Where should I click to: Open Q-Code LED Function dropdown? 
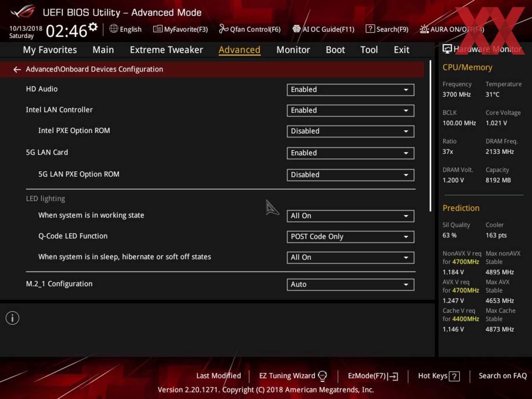pyautogui.click(x=350, y=237)
